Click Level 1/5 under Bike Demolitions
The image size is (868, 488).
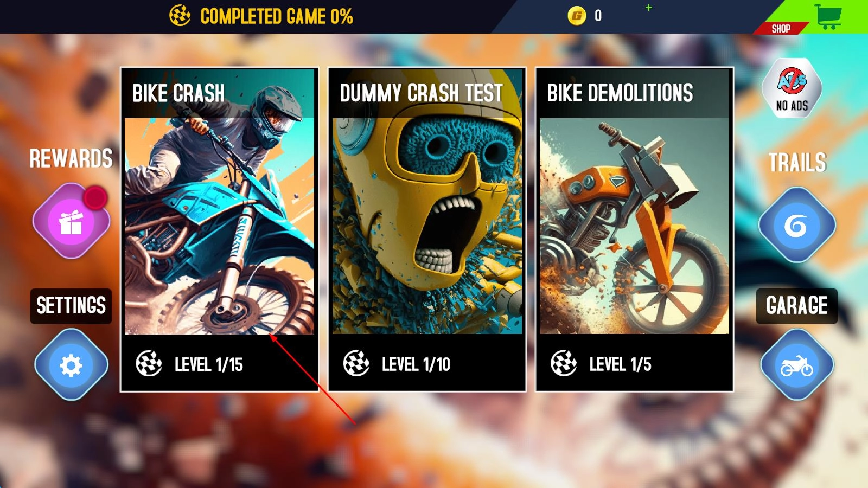(x=620, y=364)
